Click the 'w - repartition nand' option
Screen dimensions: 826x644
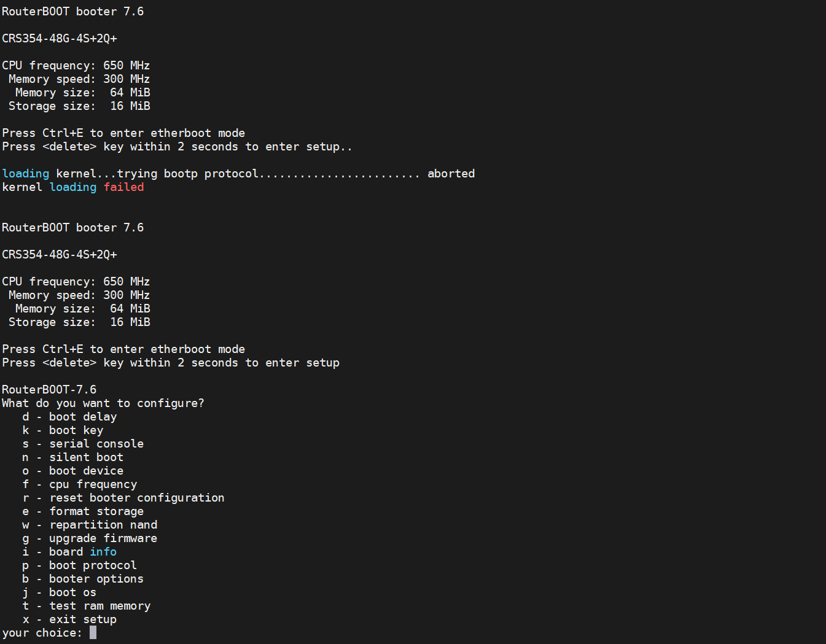click(x=90, y=525)
